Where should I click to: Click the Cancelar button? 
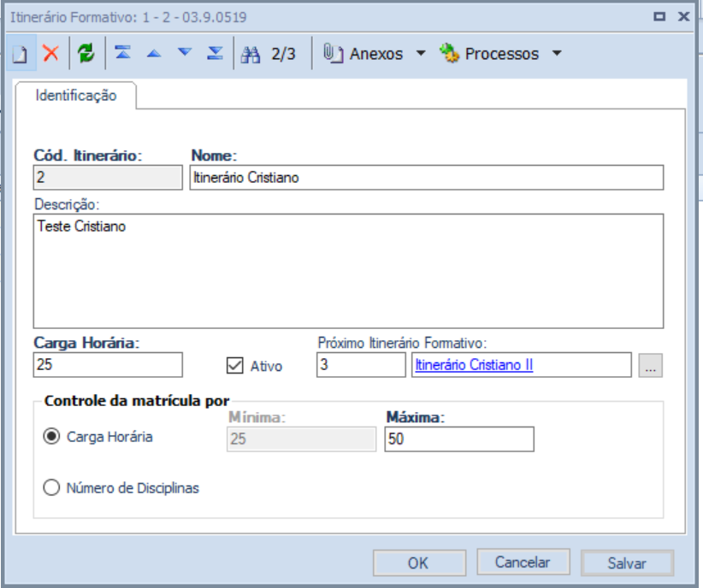(x=523, y=562)
